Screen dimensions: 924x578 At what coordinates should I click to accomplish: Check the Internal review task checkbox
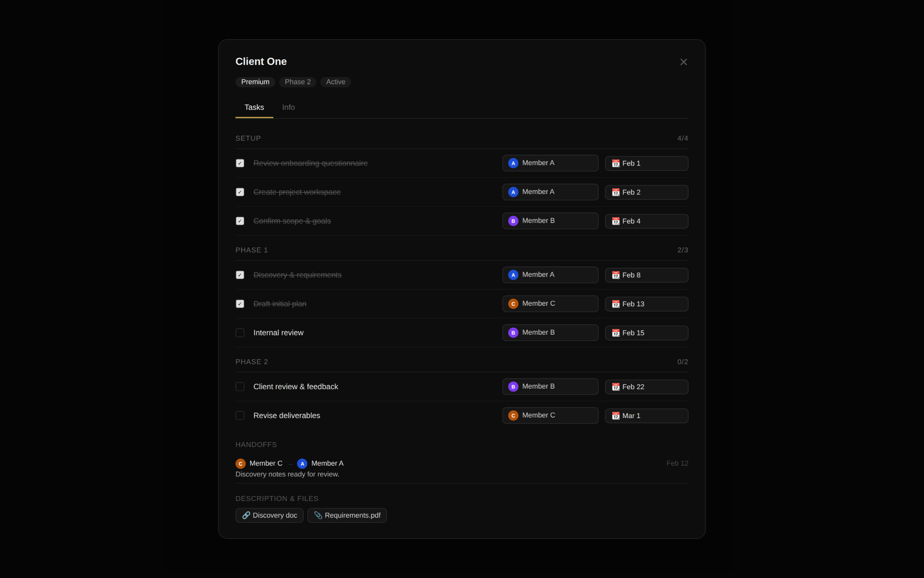240,333
